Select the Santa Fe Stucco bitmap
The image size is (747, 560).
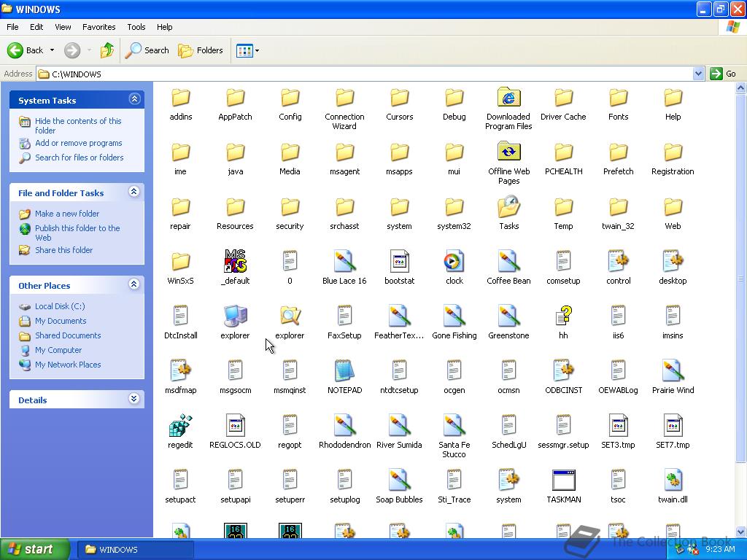[x=454, y=425]
